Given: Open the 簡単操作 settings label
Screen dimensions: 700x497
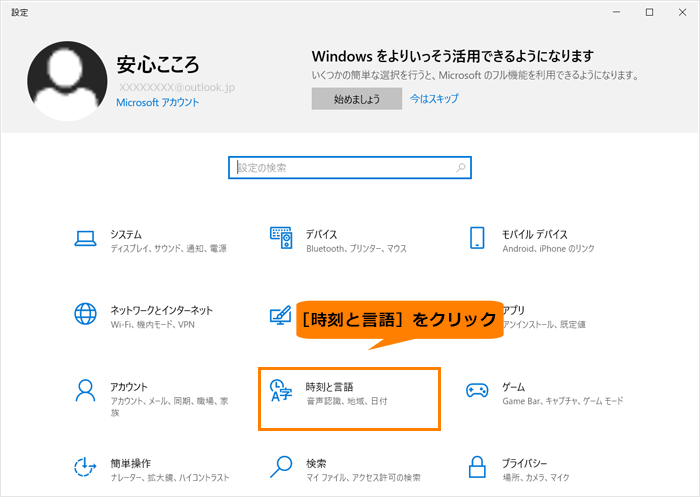Looking at the screenshot, I should pos(130,464).
